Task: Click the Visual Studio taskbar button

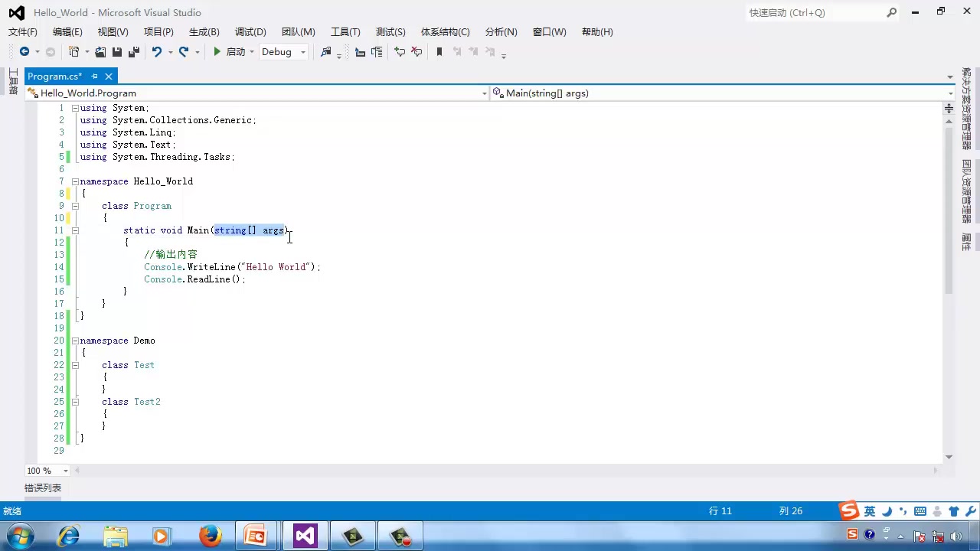Action: pos(305,536)
